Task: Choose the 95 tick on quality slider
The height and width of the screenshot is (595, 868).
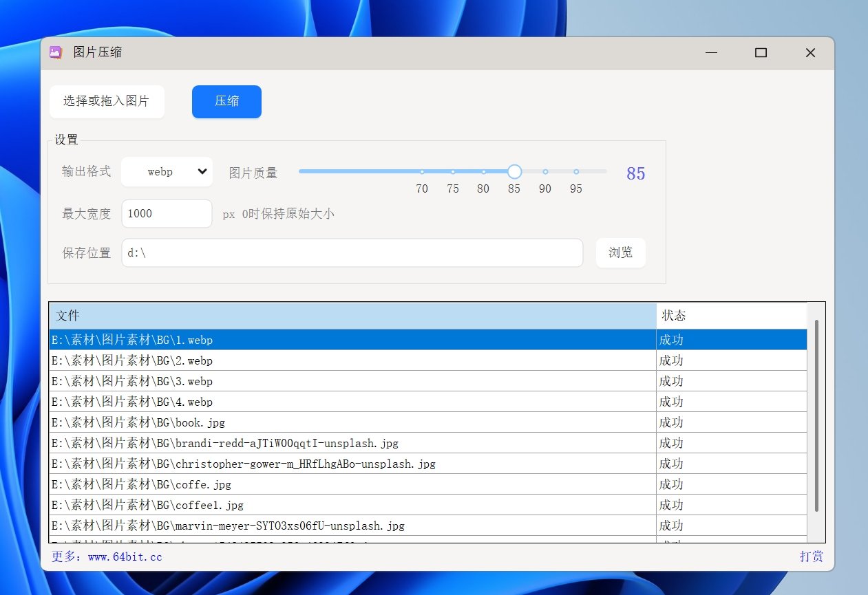Action: (576, 172)
